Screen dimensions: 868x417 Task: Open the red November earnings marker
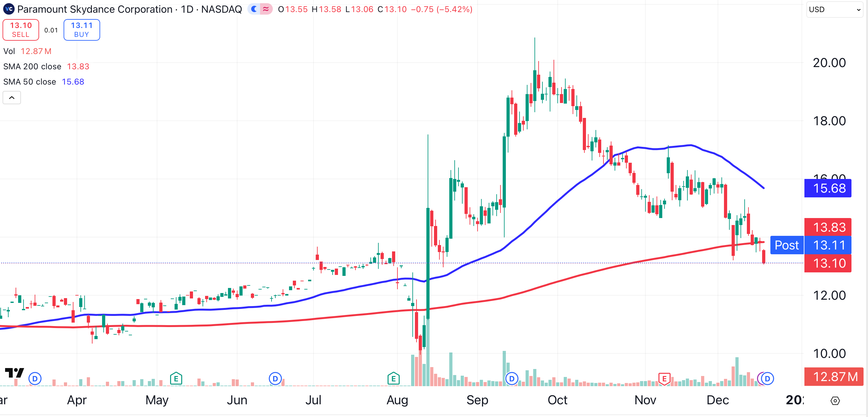664,379
